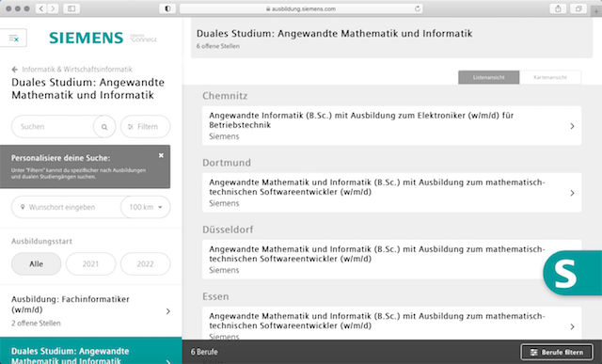Image resolution: width=602 pixels, height=364 pixels.
Task: Click the Berufe filtern button
Action: tap(557, 352)
